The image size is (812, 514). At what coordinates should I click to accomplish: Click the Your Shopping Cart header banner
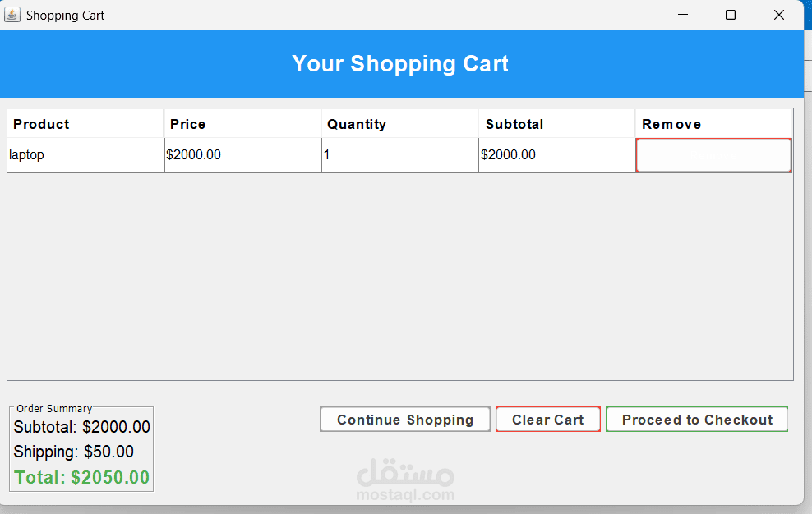click(400, 64)
